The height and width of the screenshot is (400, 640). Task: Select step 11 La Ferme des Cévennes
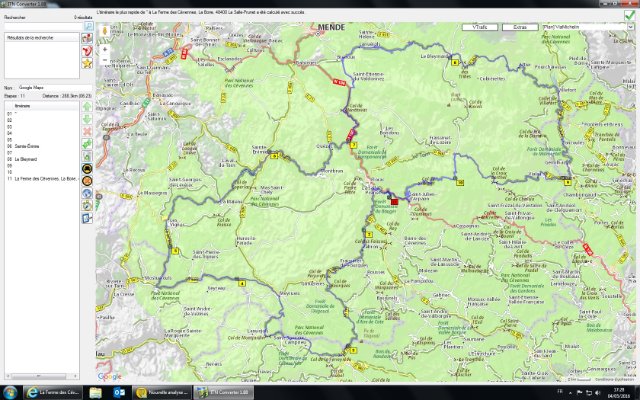pos(40,178)
